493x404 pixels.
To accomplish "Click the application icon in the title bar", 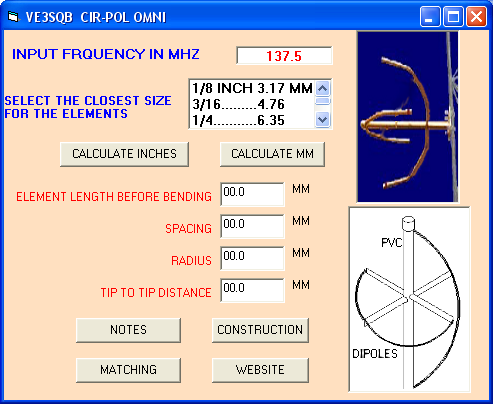I will click(13, 16).
